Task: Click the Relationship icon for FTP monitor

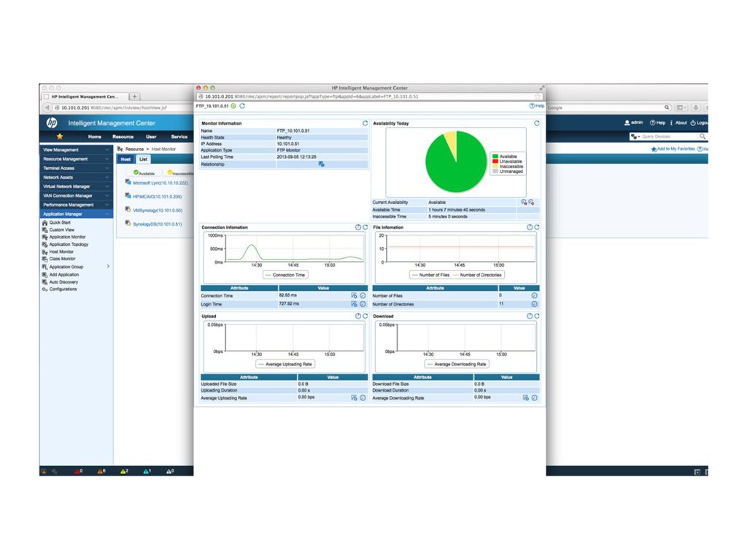Action: click(322, 164)
